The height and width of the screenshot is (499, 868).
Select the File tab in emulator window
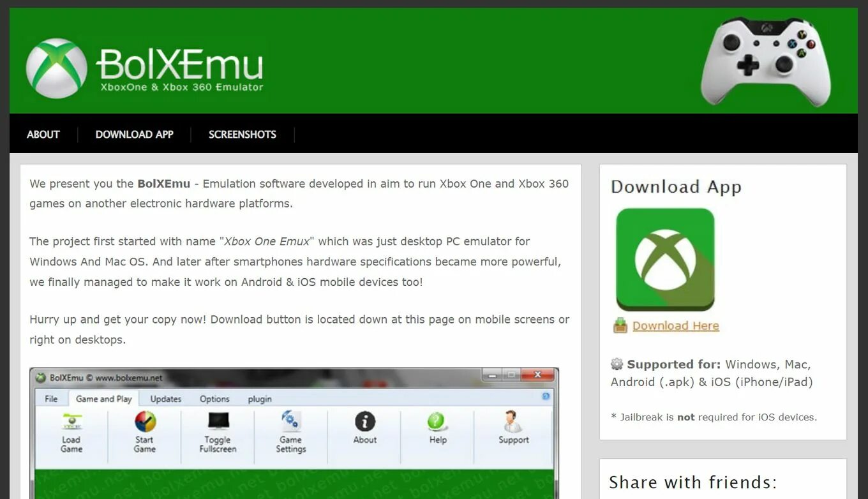pos(51,399)
